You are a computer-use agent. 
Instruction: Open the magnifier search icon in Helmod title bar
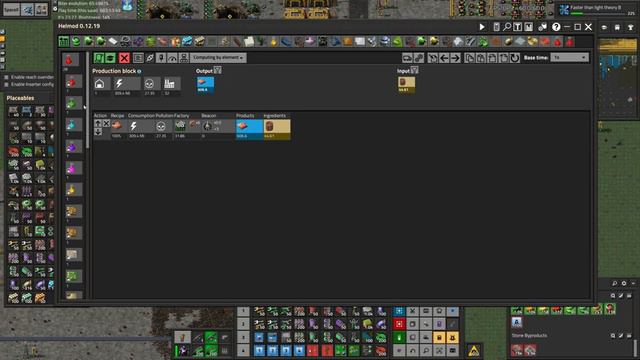point(507,27)
